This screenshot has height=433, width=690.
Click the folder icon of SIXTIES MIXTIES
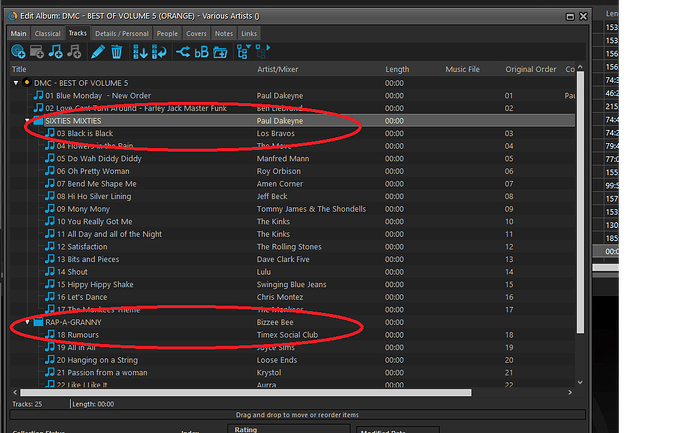coord(38,121)
